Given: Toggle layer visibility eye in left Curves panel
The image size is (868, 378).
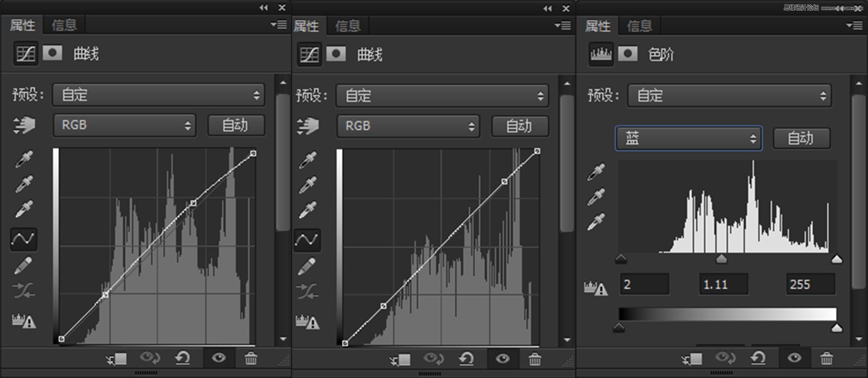Looking at the screenshot, I should coord(218,358).
